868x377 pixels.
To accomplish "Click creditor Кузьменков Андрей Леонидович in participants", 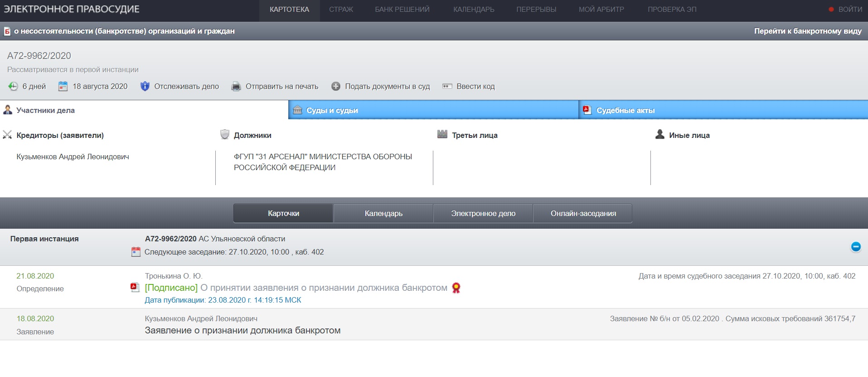I will pyautogui.click(x=73, y=157).
